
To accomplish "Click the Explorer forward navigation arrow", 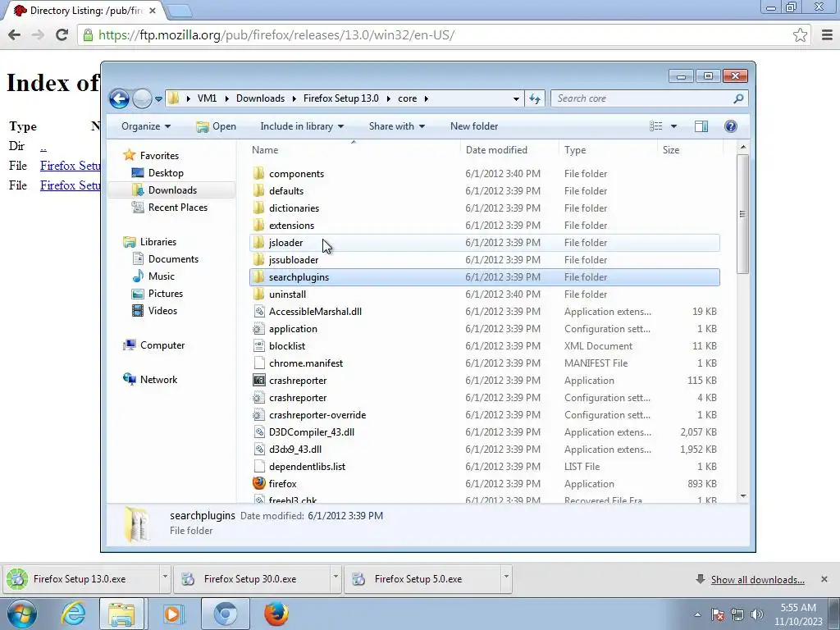I will click(x=142, y=98).
